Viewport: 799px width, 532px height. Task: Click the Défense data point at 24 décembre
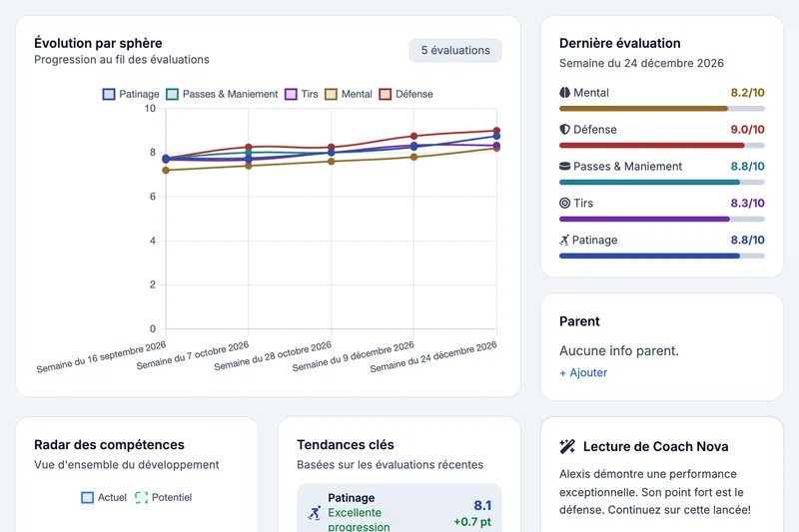(496, 131)
